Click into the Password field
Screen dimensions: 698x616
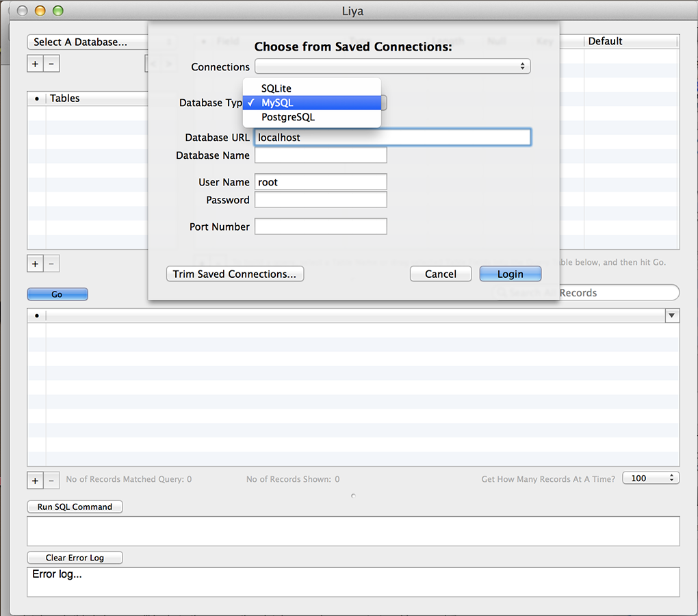click(x=320, y=200)
